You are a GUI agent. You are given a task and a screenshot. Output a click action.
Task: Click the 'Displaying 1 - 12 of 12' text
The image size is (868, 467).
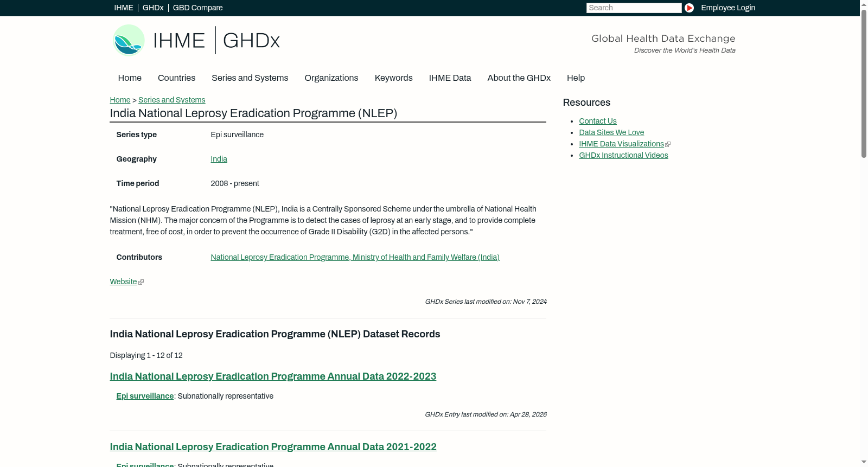(146, 355)
